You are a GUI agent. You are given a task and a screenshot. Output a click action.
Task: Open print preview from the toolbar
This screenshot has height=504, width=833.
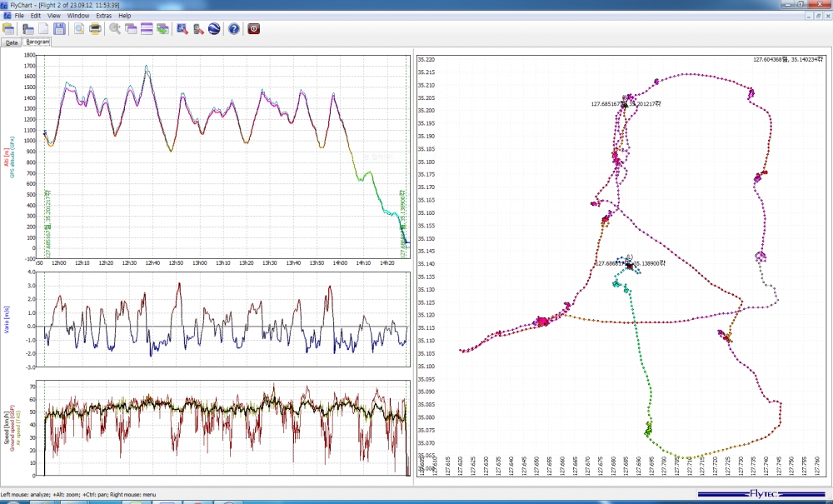coord(78,28)
